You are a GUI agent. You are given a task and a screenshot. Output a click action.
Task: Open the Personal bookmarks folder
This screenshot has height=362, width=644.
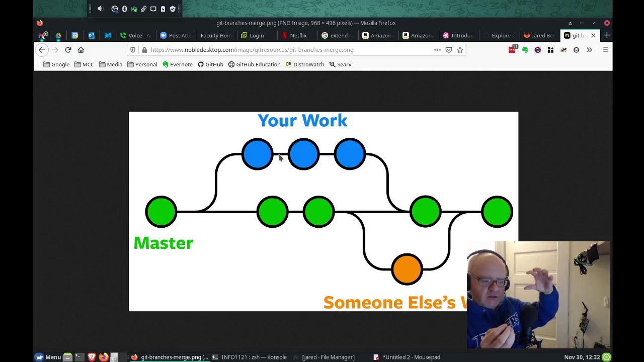142,64
